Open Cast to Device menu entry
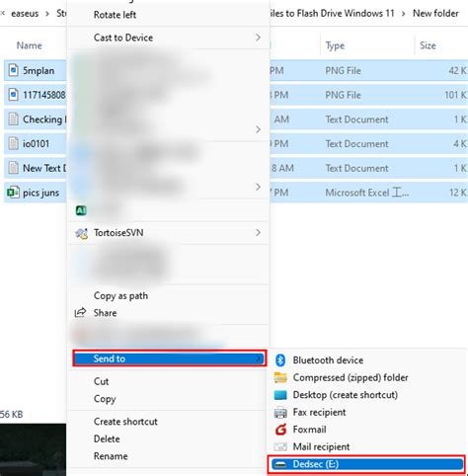468x476 pixels. [x=168, y=38]
